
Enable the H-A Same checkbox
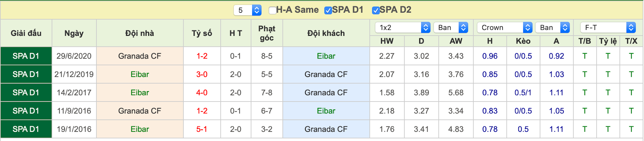point(272,10)
